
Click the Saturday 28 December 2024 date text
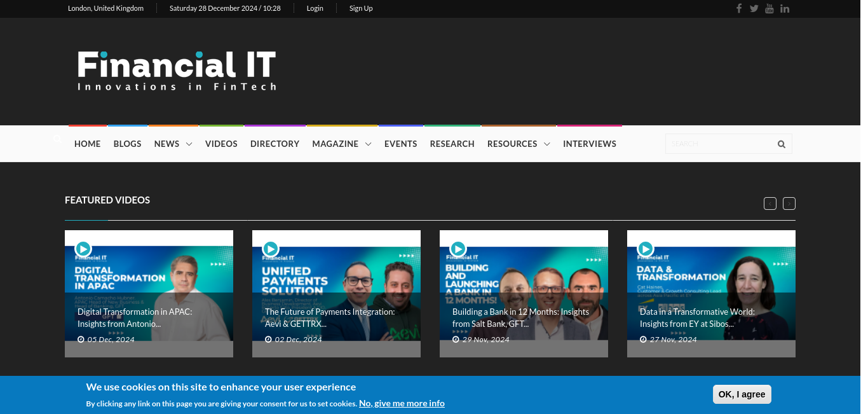[225, 8]
